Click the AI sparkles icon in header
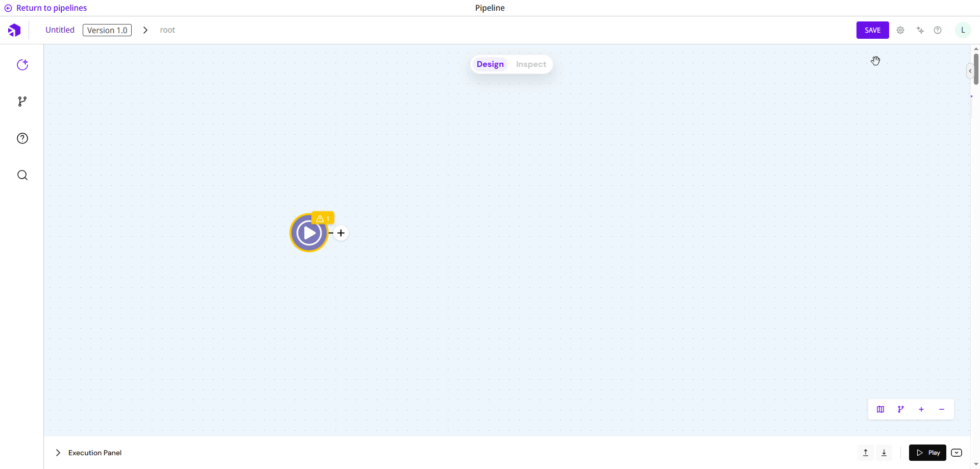Viewport: 980px width, 469px height. pyautogui.click(x=920, y=30)
